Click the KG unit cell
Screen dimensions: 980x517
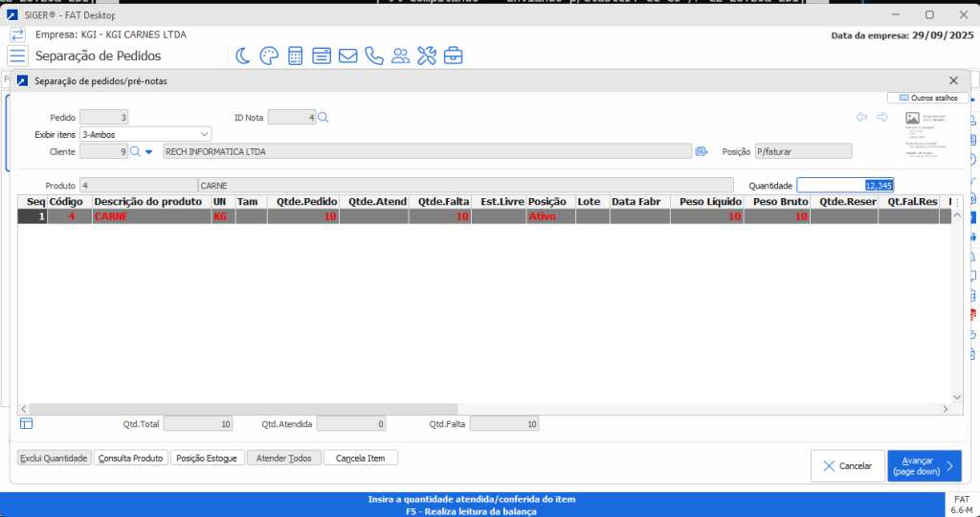point(223,216)
